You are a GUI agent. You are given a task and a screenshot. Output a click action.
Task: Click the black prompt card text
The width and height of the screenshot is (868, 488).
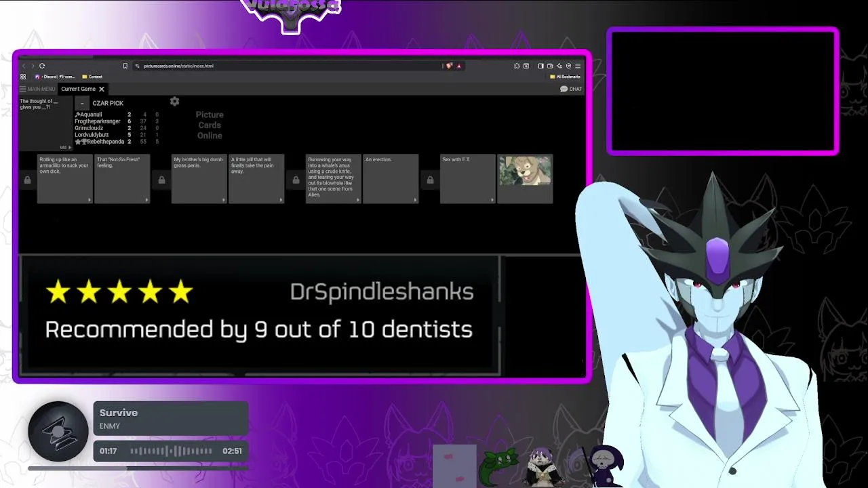pos(39,104)
